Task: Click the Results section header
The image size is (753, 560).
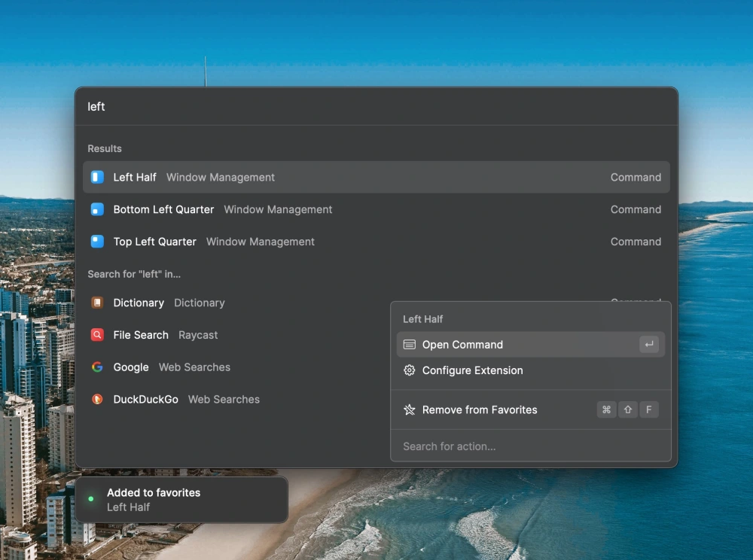Action: (x=104, y=148)
